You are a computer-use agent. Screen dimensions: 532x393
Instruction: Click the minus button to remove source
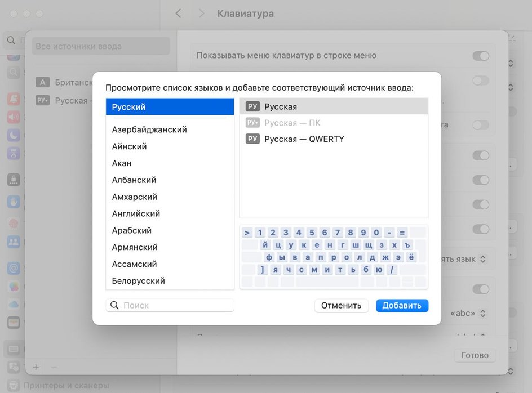pyautogui.click(x=54, y=367)
